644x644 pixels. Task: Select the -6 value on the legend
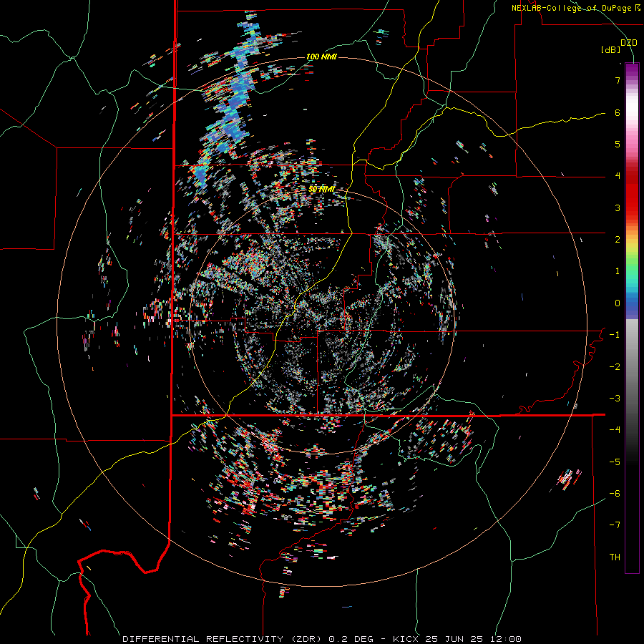615,494
